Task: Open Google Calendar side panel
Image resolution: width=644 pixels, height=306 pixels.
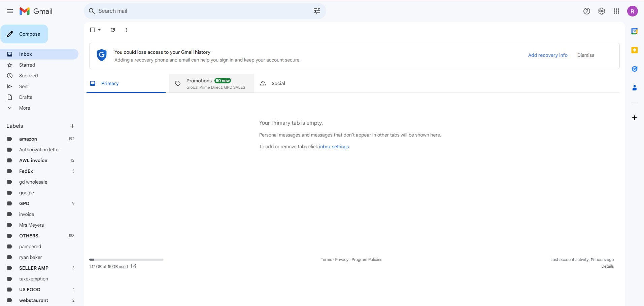Action: (635, 31)
